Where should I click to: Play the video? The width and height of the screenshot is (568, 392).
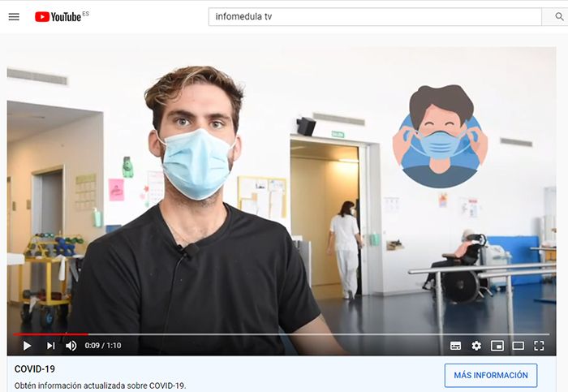tap(27, 346)
